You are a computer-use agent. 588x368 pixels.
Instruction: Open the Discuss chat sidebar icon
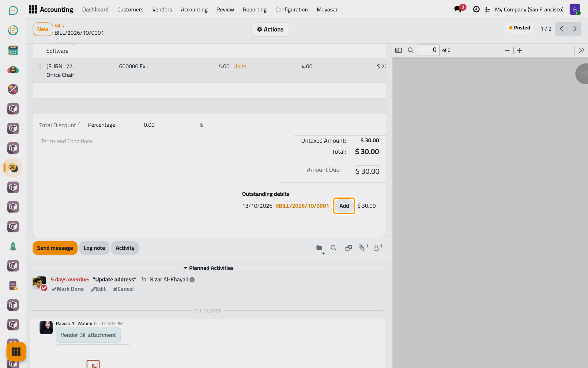click(13, 11)
